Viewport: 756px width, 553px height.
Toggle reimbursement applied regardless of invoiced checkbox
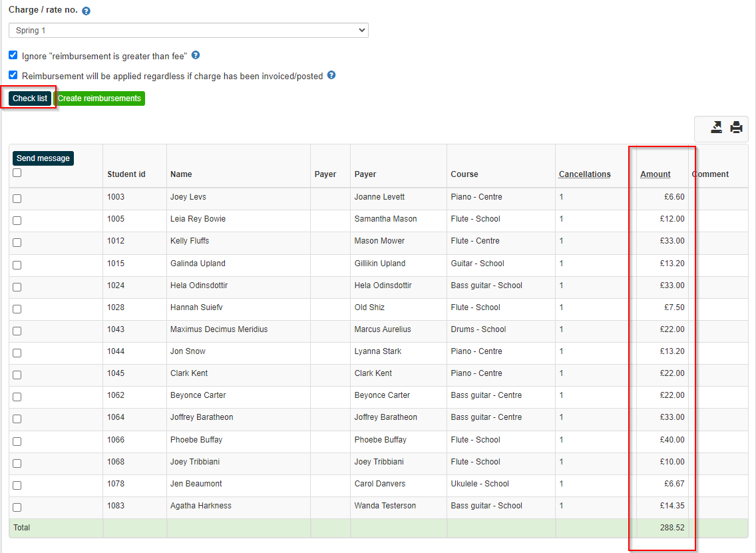[x=13, y=75]
